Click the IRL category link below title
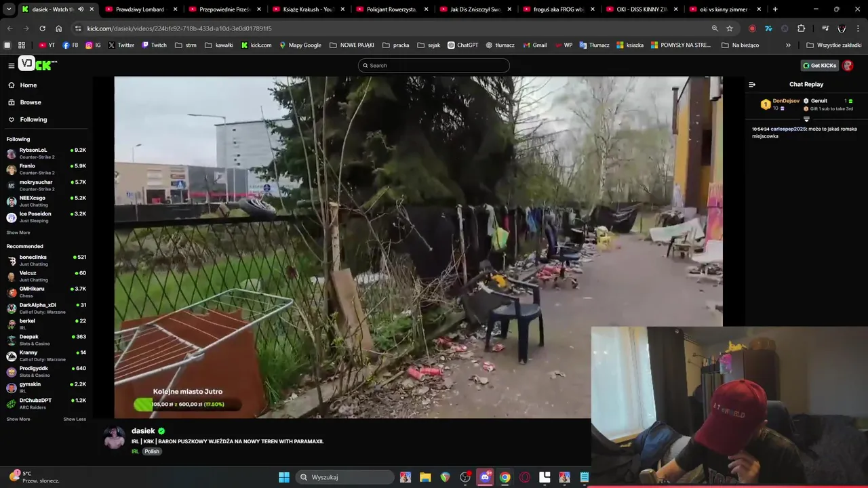 (135, 451)
